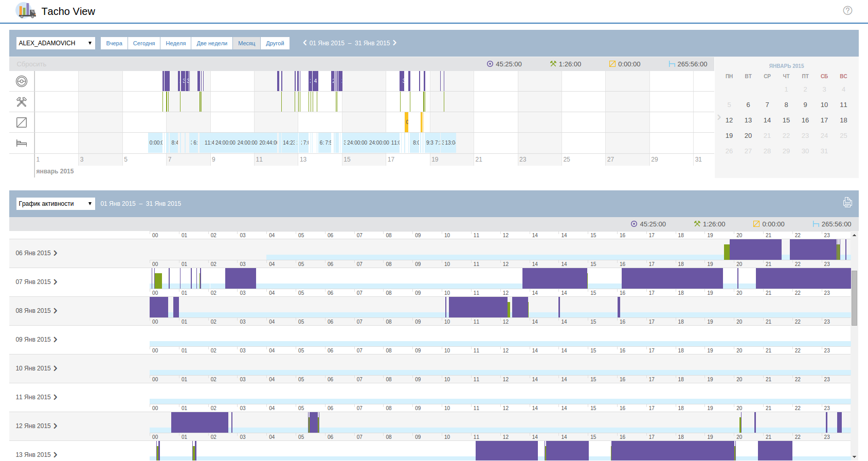Select day 14 in the January calendar

(x=767, y=120)
